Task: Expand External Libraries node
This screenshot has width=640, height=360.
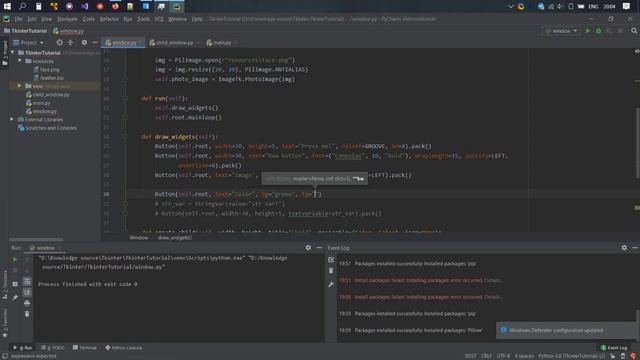Action: [x=12, y=120]
